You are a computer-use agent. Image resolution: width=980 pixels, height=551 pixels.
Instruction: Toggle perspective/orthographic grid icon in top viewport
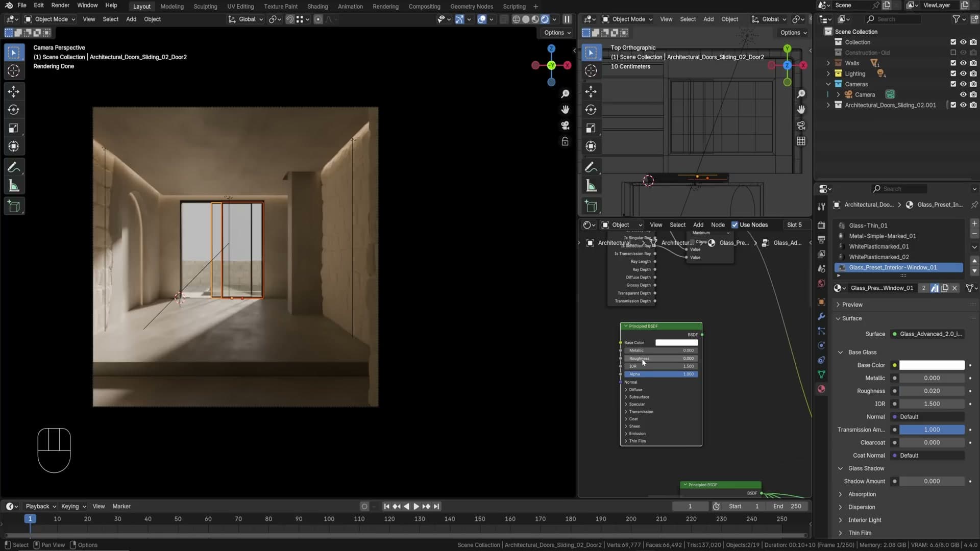pos(801,141)
